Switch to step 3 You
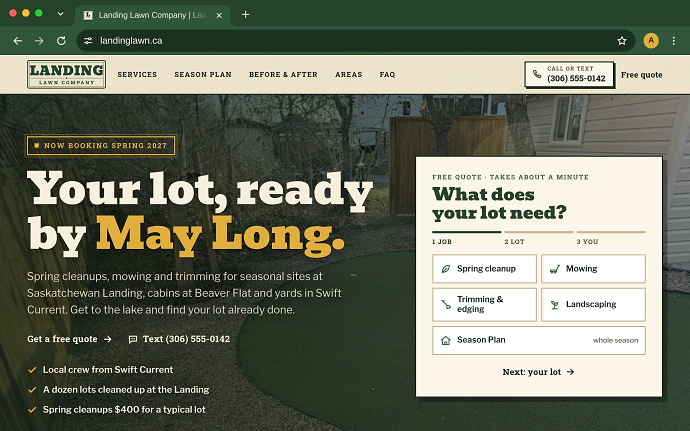Screen dimensions: 690x431 (611, 237)
